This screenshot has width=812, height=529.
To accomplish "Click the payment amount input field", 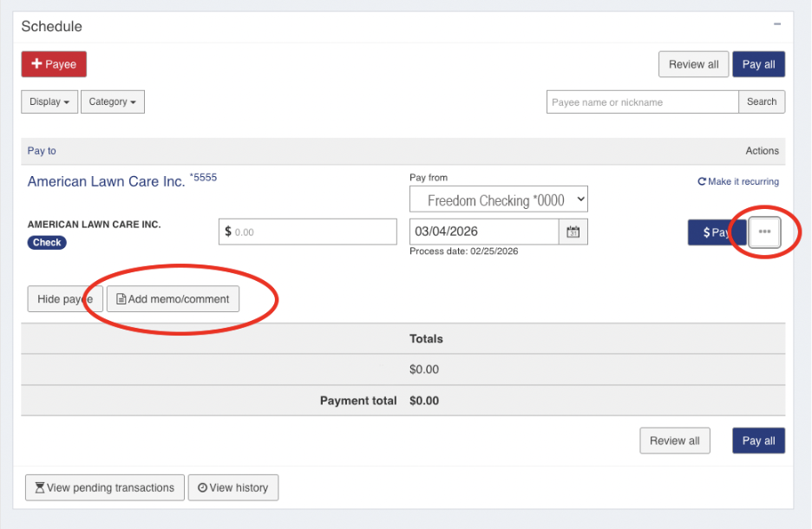I will [x=308, y=232].
